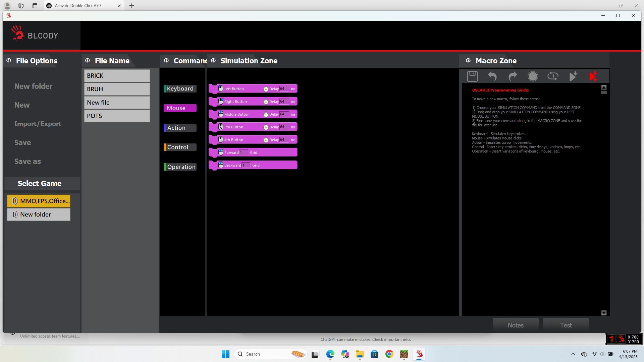Image resolution: width=644 pixels, height=362 pixels.
Task: Click the undo arrow in Macro Zone toolbar
Action: (x=492, y=76)
